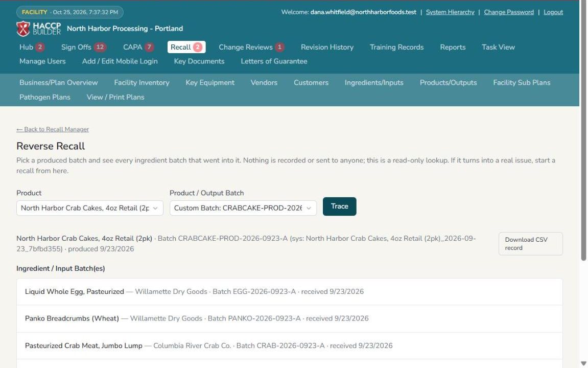Screen dimensions: 588x368
Task: Select the Recall tab
Action: [x=186, y=47]
